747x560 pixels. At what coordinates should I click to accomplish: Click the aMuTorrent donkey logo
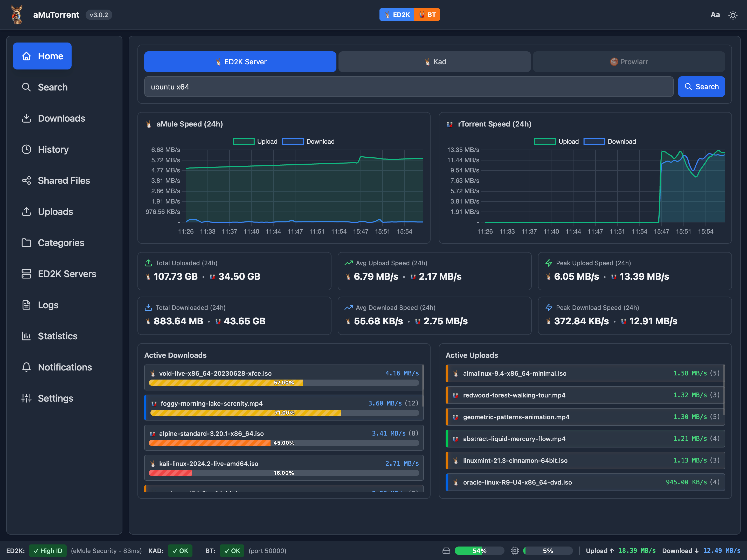[x=17, y=15]
